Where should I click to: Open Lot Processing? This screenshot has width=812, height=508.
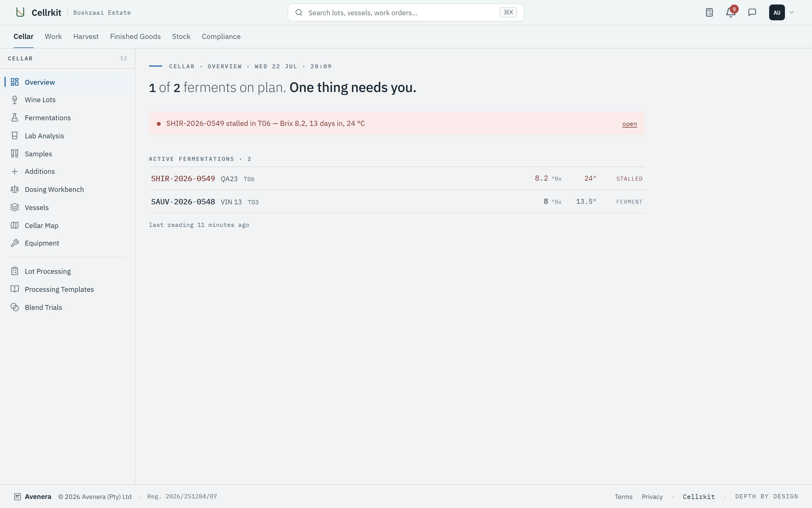click(67, 271)
